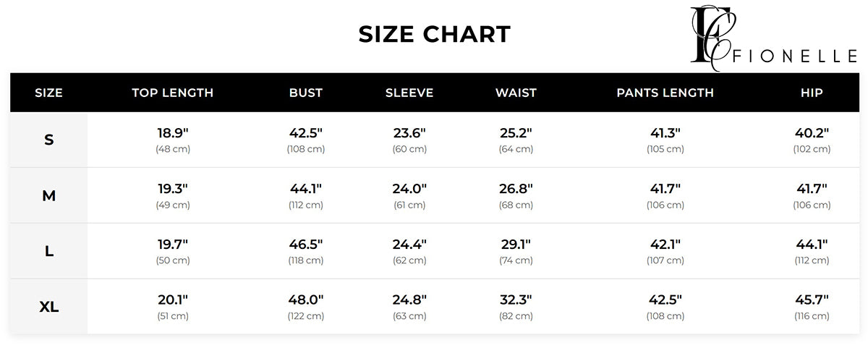Screen dimensions: 868x348
Task: Select the HIP column header
Action: tap(812, 93)
